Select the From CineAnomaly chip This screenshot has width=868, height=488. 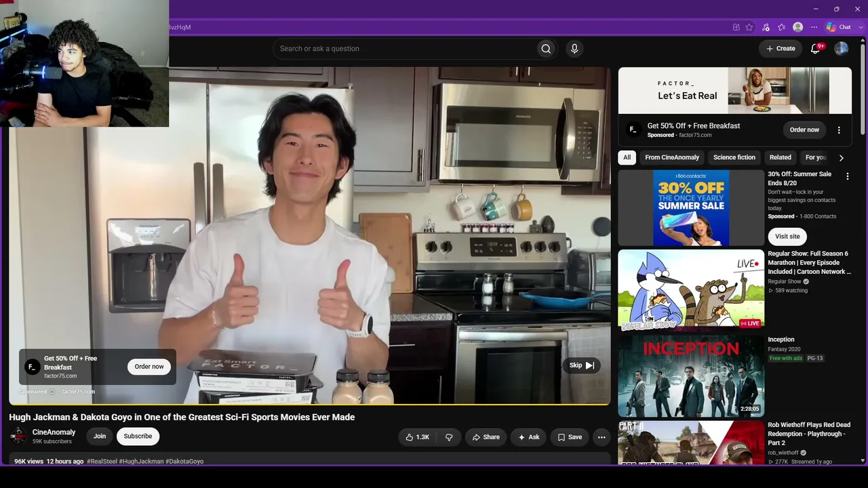point(672,157)
